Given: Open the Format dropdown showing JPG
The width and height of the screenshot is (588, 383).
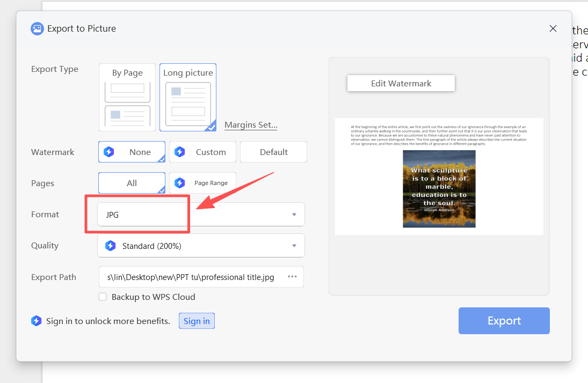Looking at the screenshot, I should (201, 215).
